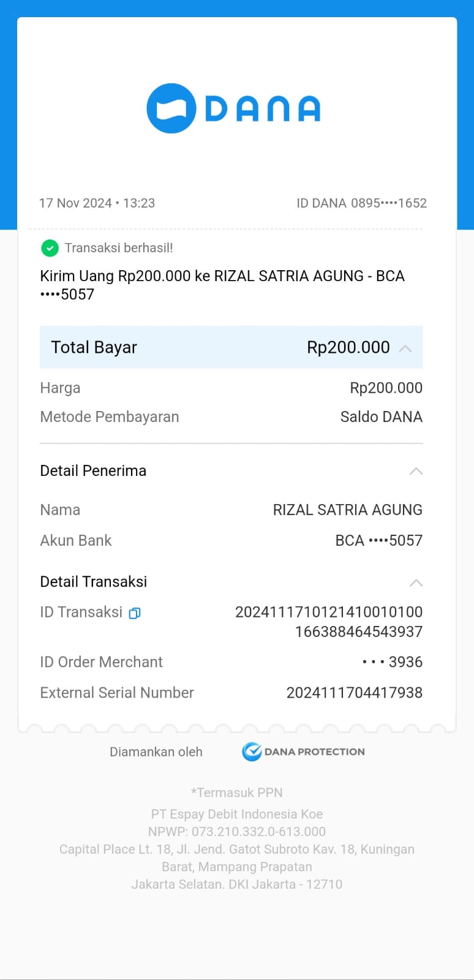Click the recipient name RIZAL SATRIA AGUNG
The image size is (474, 980).
click(x=347, y=510)
